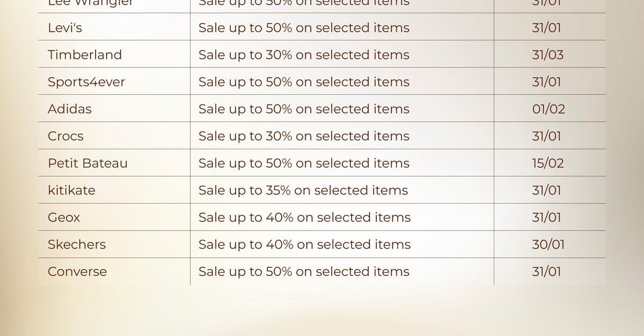Click the Skechers brand name
The width and height of the screenshot is (644, 336).
coord(77,244)
